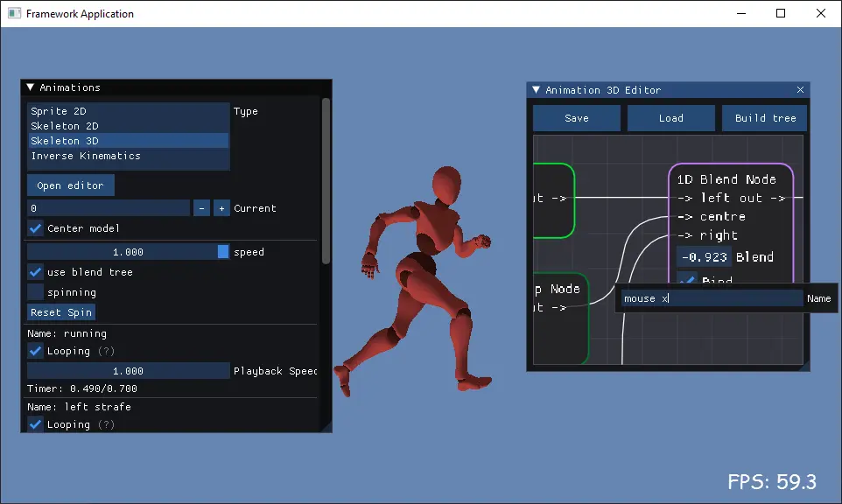Click the Open editor button
The width and height of the screenshot is (842, 504).
70,185
